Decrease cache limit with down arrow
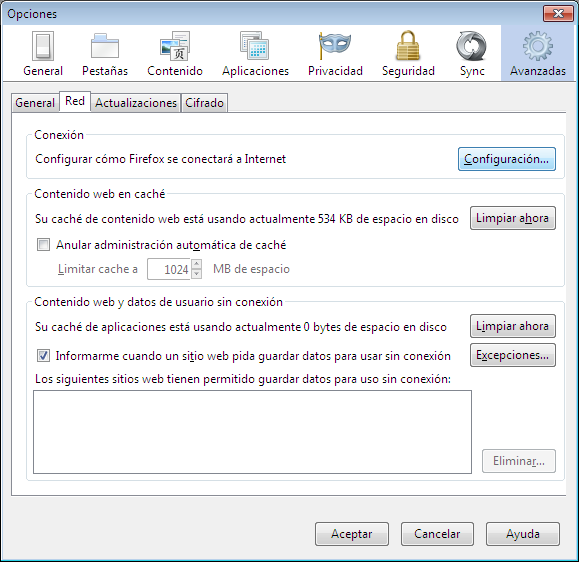 196,274
